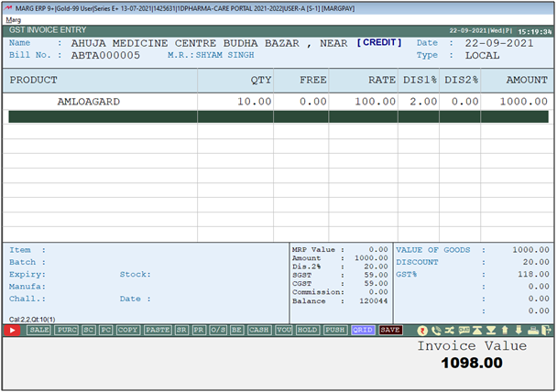Click the bill number ABTA000005

105,55
